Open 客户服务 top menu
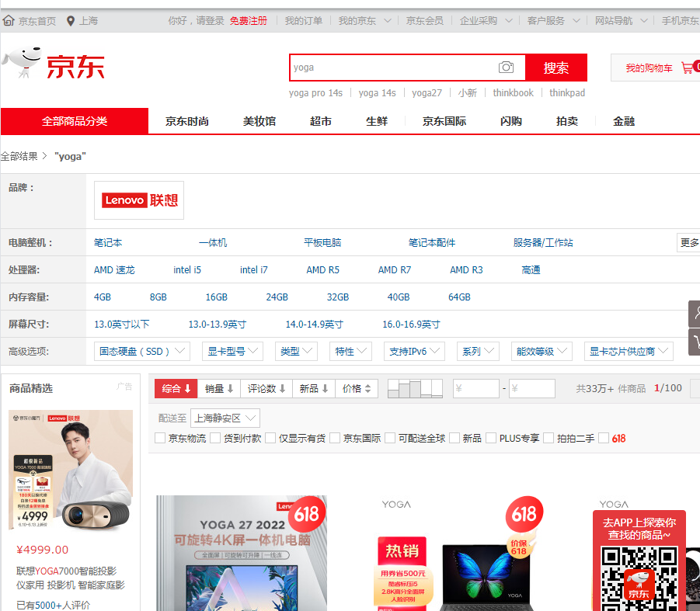The width and height of the screenshot is (700, 611). click(554, 21)
